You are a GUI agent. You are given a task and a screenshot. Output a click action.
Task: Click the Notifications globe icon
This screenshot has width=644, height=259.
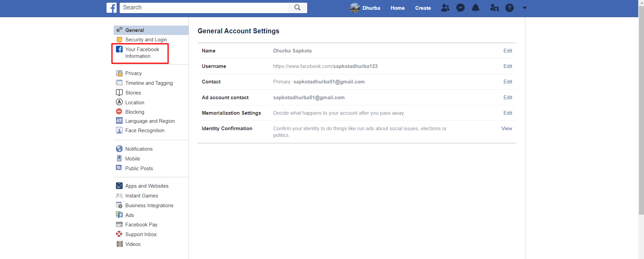tap(119, 149)
